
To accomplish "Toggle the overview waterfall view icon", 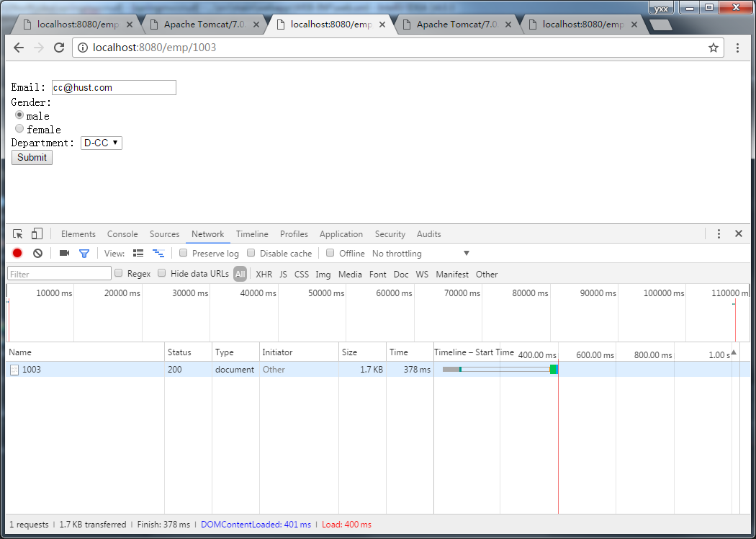I will click(x=158, y=253).
